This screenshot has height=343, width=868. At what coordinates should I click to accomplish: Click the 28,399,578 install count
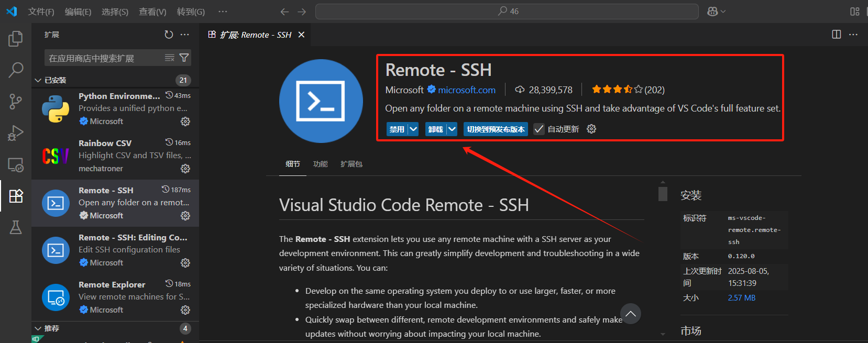pos(551,90)
